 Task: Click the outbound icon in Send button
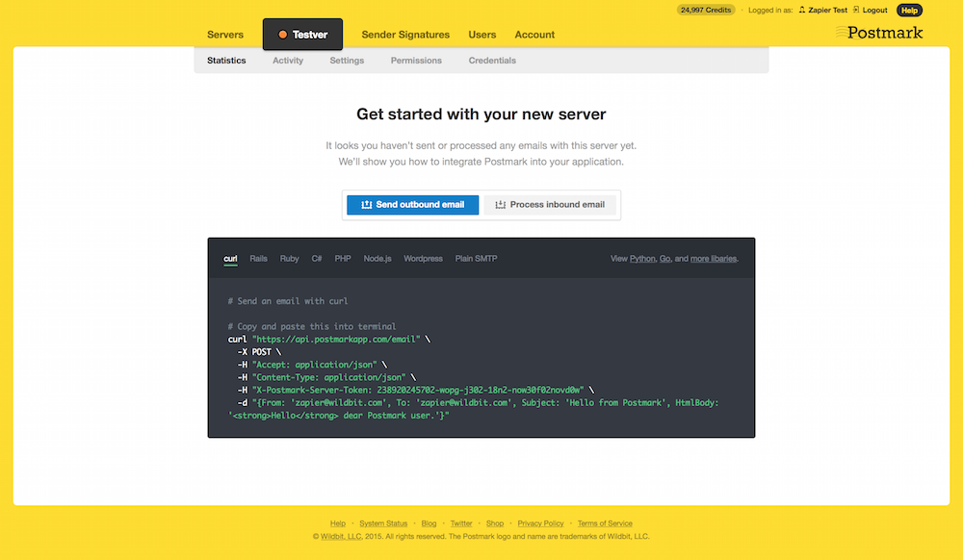coord(367,205)
